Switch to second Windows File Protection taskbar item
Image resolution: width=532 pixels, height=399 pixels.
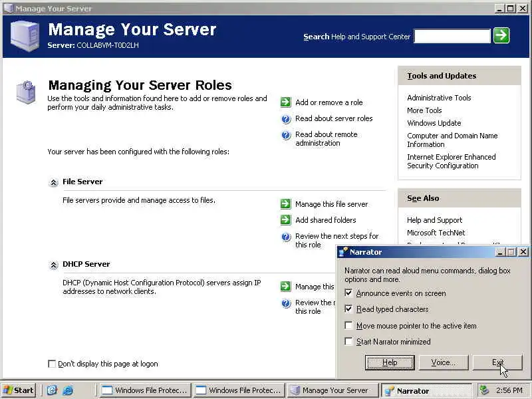pos(239,390)
